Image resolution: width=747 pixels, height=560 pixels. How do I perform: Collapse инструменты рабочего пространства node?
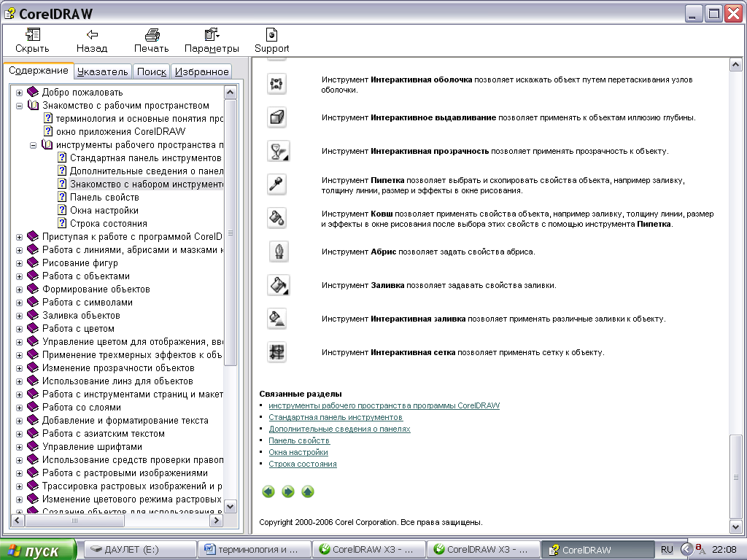coord(33,145)
